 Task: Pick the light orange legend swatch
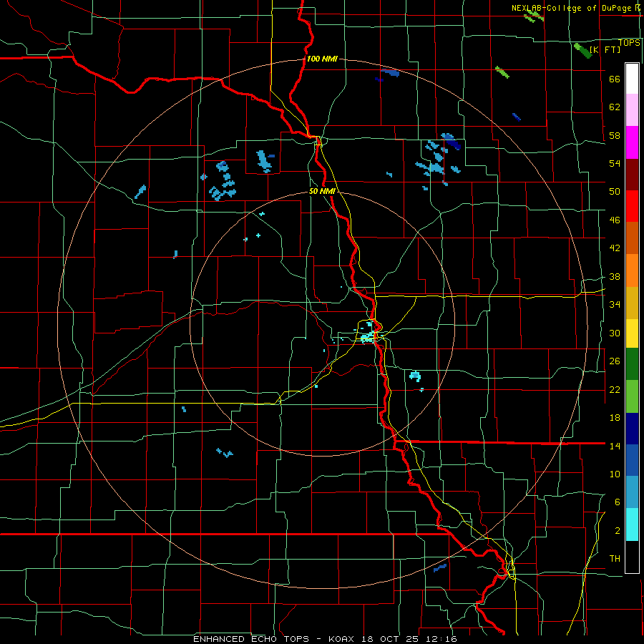coord(632,270)
